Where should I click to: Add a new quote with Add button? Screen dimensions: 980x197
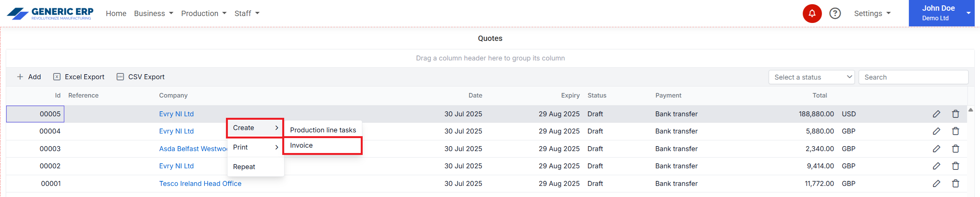point(29,77)
